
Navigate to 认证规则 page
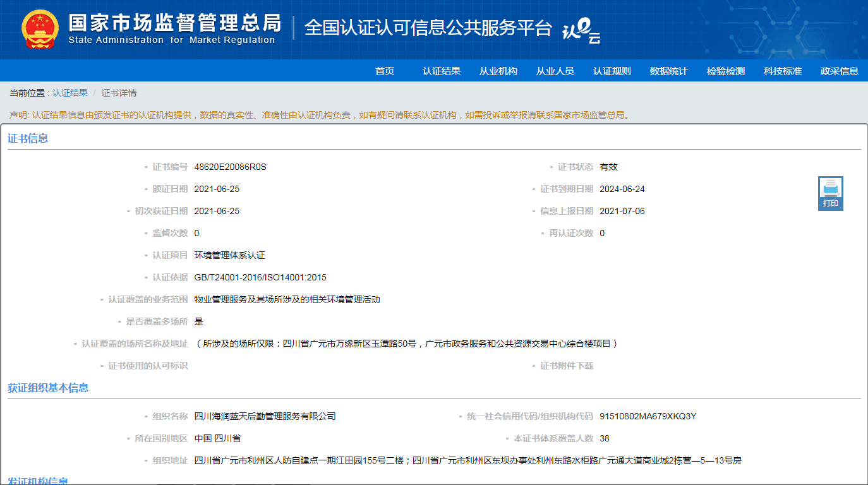pyautogui.click(x=612, y=71)
